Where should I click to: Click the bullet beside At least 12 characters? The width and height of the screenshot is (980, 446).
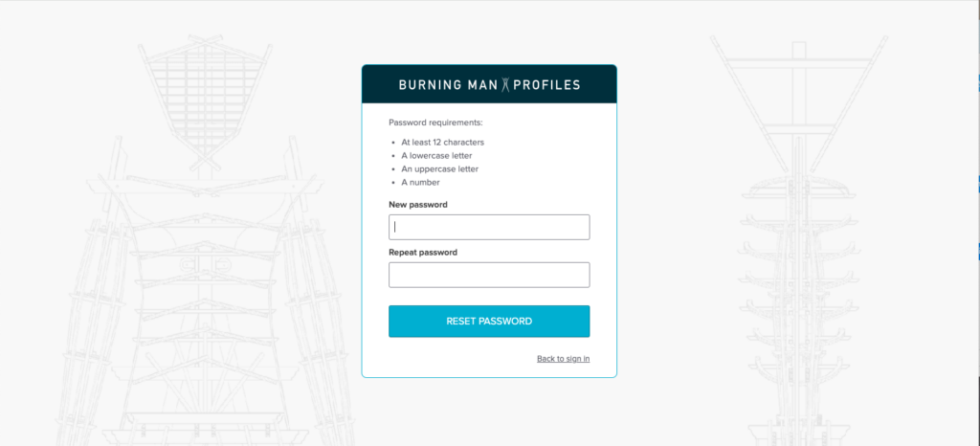[x=393, y=143]
